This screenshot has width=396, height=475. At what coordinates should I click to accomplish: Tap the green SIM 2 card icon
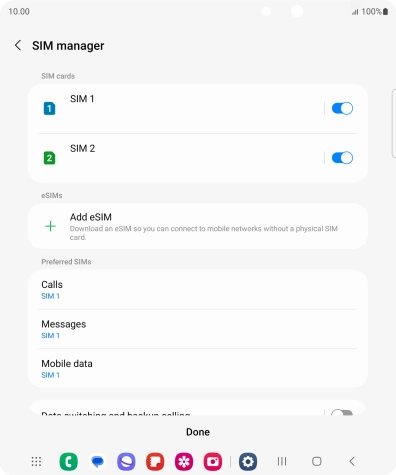coord(49,158)
